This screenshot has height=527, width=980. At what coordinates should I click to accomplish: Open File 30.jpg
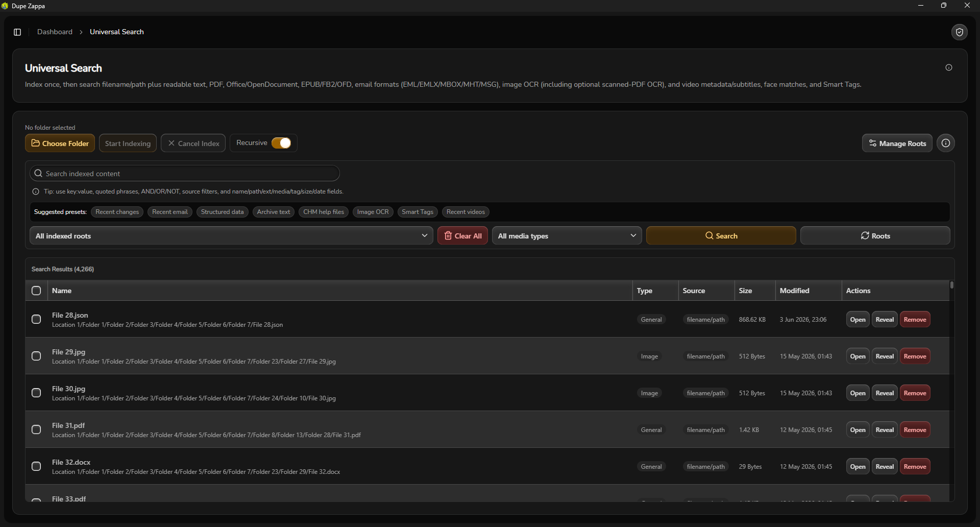click(858, 393)
